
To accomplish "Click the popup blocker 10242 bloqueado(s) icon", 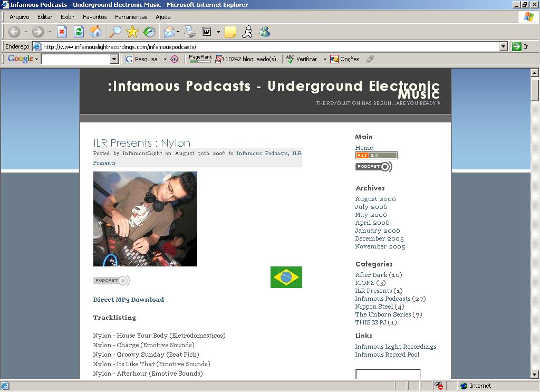I will [246, 59].
